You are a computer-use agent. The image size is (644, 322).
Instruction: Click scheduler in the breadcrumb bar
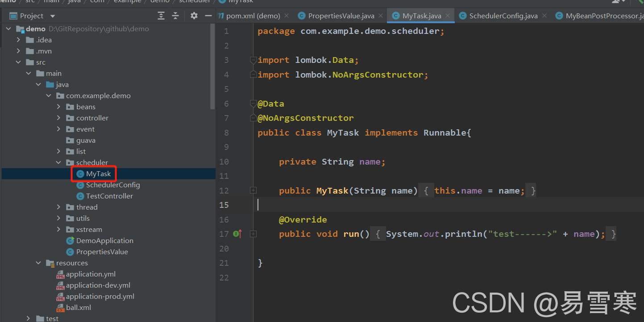click(195, 2)
